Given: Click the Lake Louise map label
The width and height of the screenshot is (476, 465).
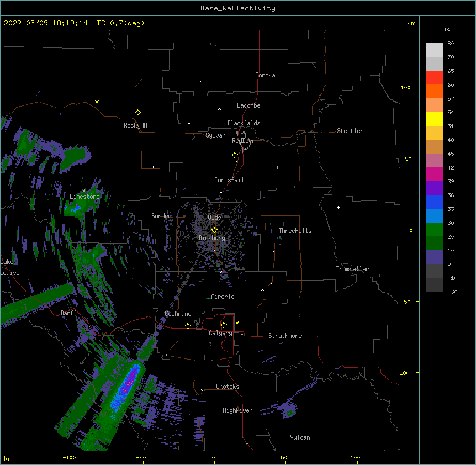Looking at the screenshot, I should click(x=10, y=267).
